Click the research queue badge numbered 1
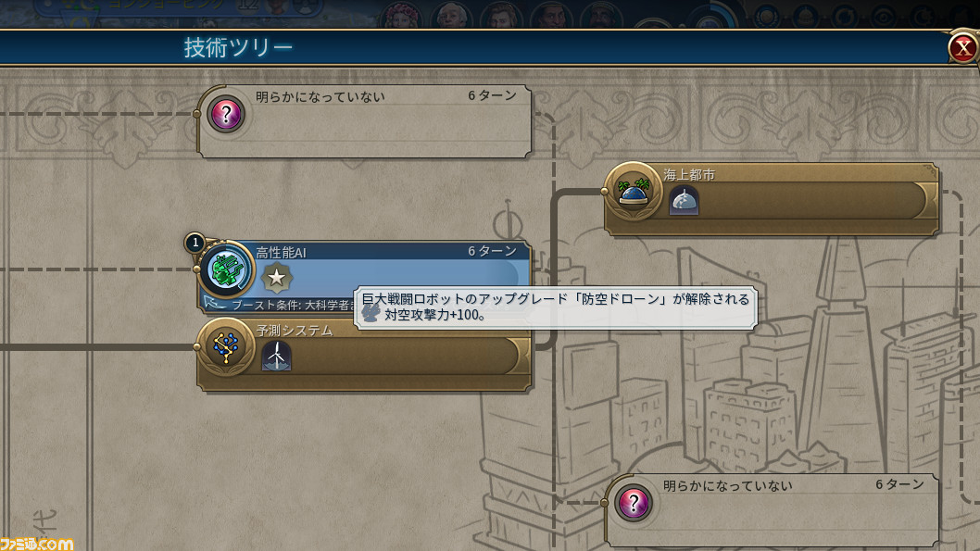Viewport: 980px width, 551px height. (x=195, y=243)
